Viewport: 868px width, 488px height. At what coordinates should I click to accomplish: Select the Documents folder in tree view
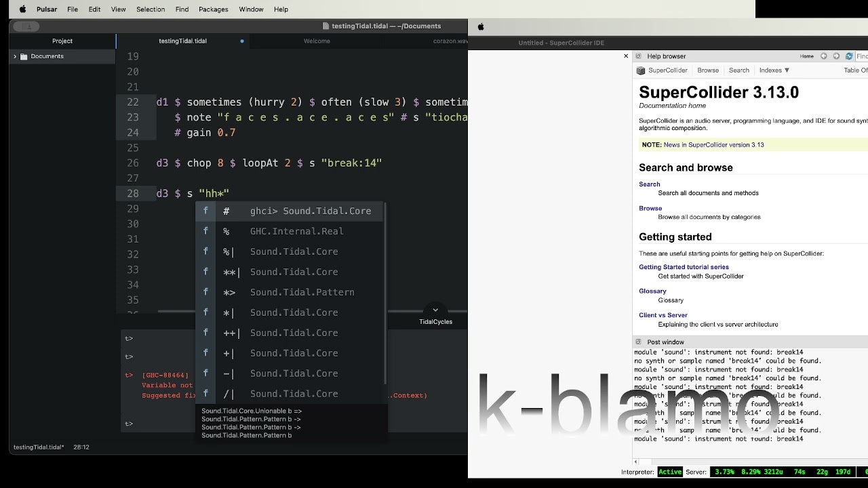47,56
